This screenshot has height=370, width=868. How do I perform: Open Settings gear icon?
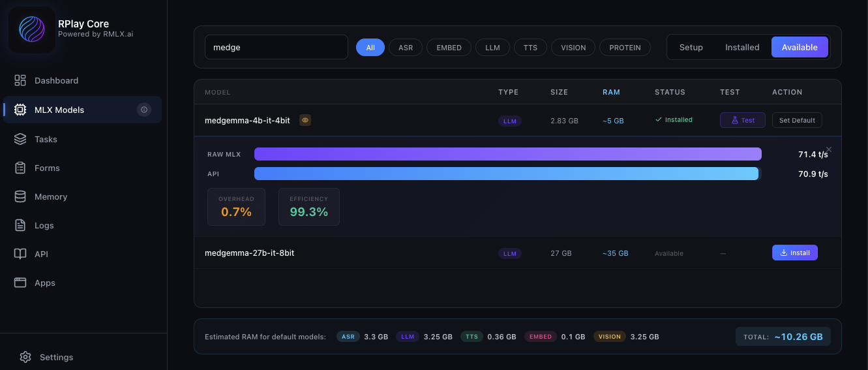pos(25,357)
